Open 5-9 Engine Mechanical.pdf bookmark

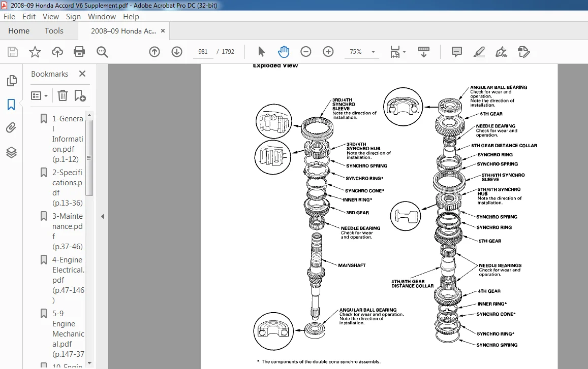[68, 334]
